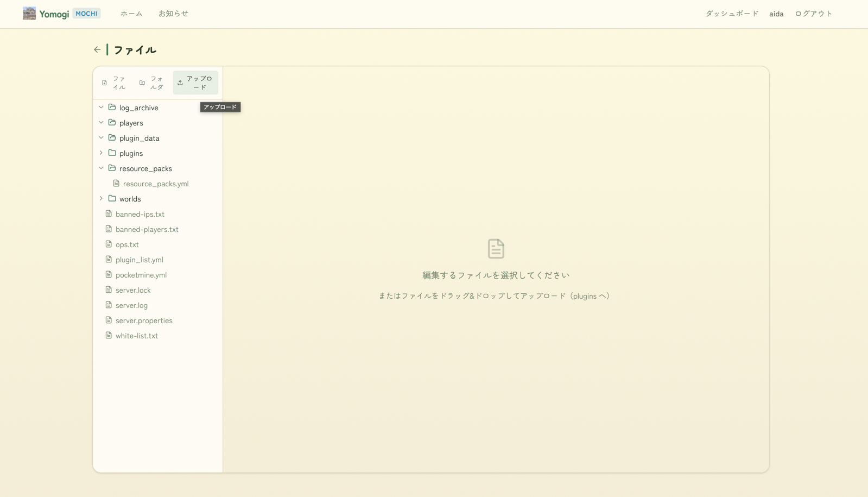Image resolution: width=868 pixels, height=497 pixels.
Task: Expand the worlds folder chevron
Action: point(101,199)
